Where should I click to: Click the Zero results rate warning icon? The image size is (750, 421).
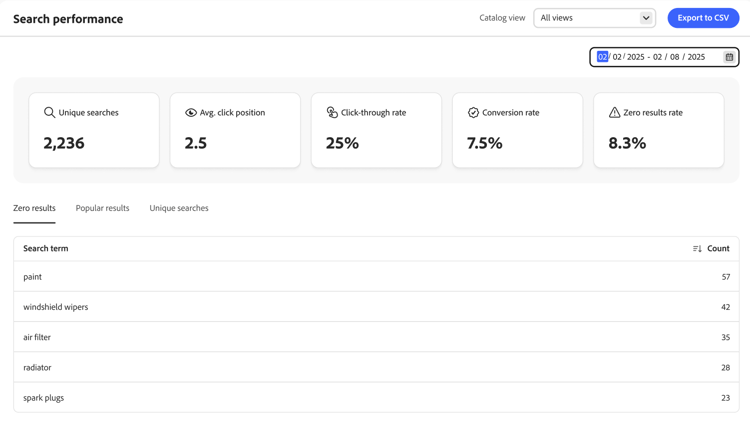tap(614, 113)
